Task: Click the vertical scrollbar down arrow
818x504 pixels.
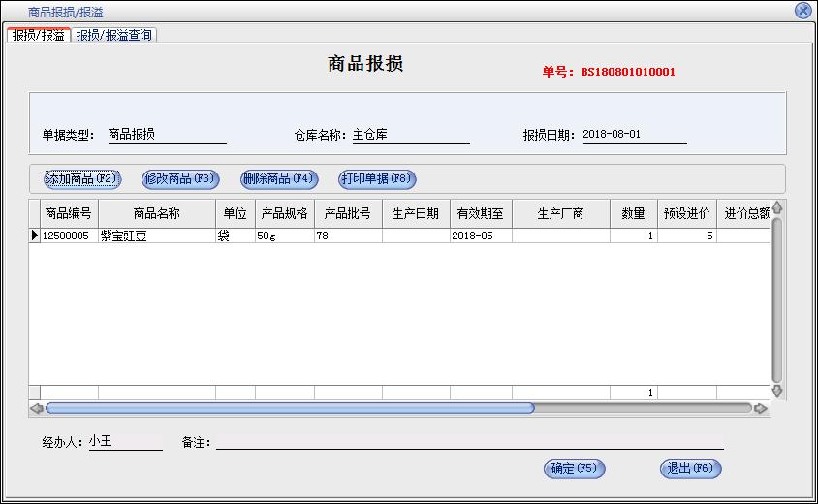Action: point(776,391)
